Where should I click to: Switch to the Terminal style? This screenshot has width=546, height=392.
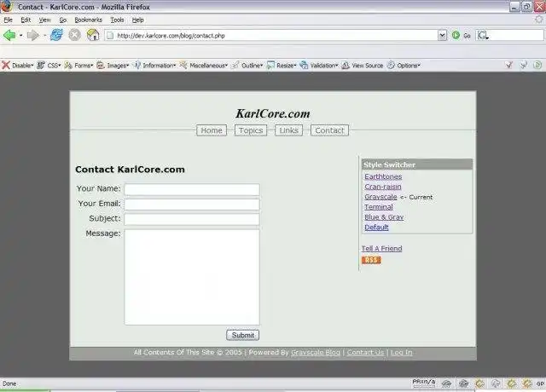click(x=379, y=206)
